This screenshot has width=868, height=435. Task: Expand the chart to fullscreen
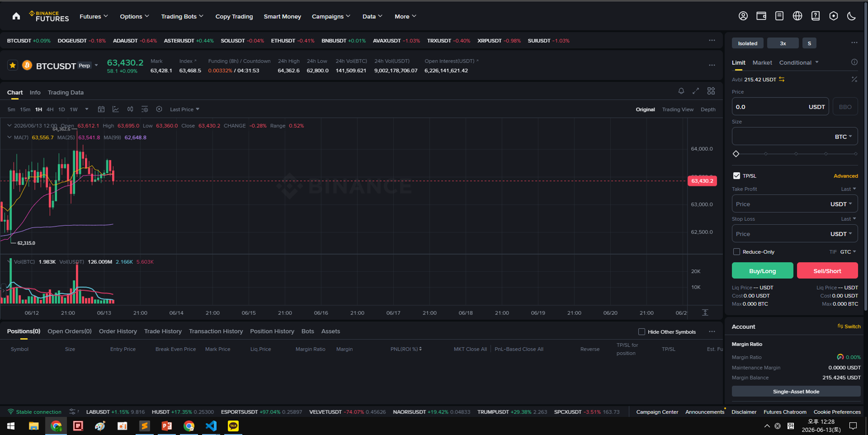coord(695,91)
